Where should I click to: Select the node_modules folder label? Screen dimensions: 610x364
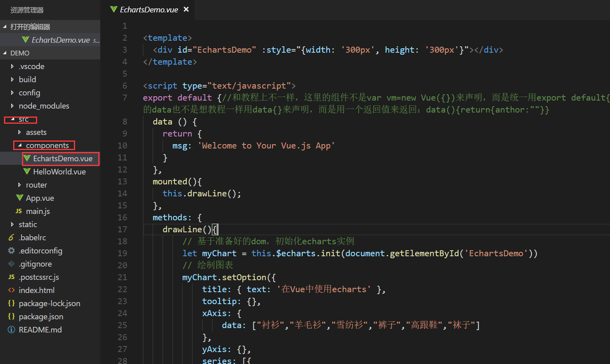point(44,106)
